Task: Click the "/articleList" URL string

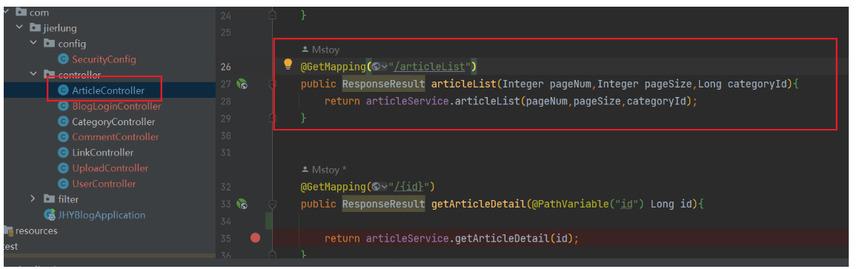Action: pyautogui.click(x=430, y=67)
